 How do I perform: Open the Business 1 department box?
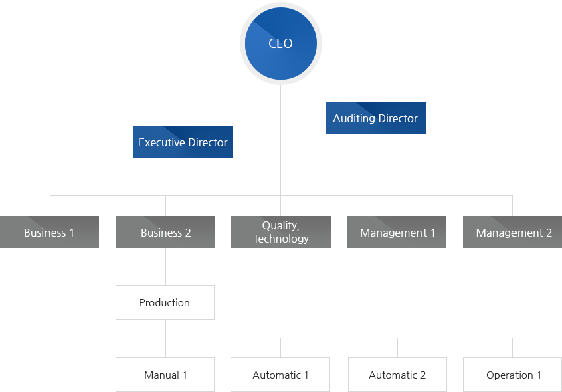49,233
